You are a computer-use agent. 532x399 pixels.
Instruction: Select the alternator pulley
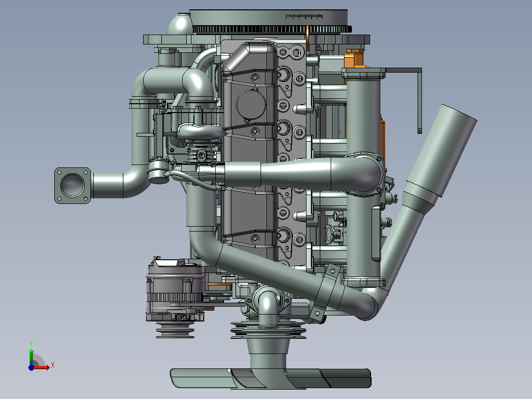pyautogui.click(x=175, y=329)
